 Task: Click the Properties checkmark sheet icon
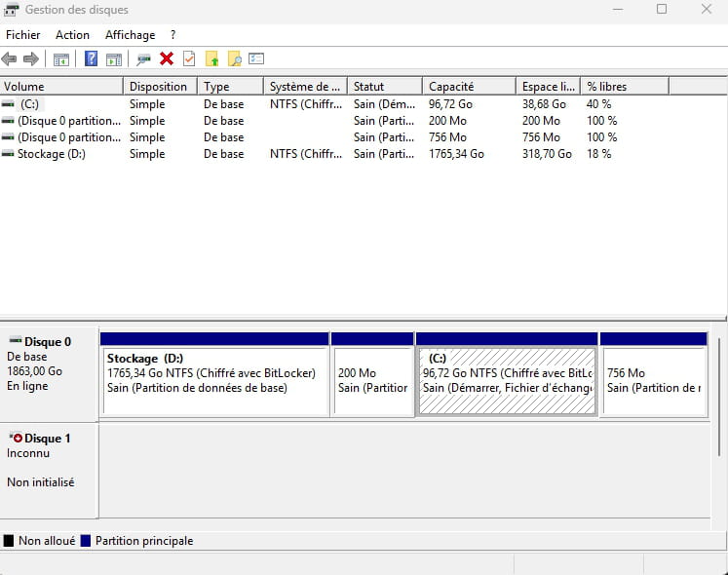click(189, 59)
